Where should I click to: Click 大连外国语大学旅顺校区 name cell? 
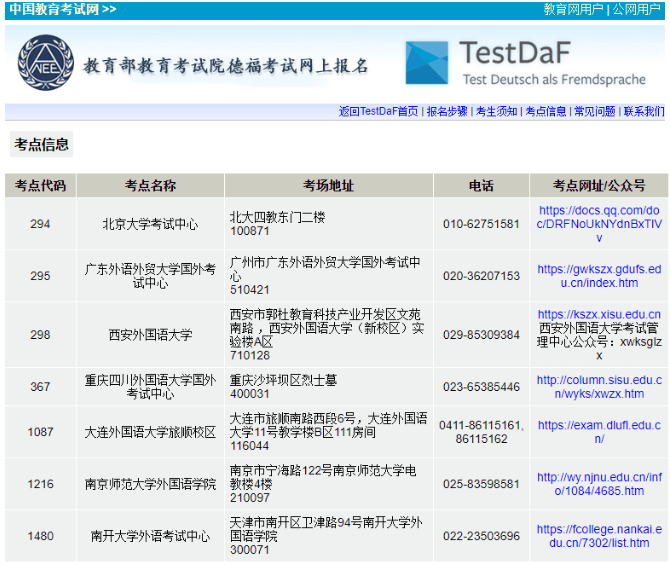[150, 432]
